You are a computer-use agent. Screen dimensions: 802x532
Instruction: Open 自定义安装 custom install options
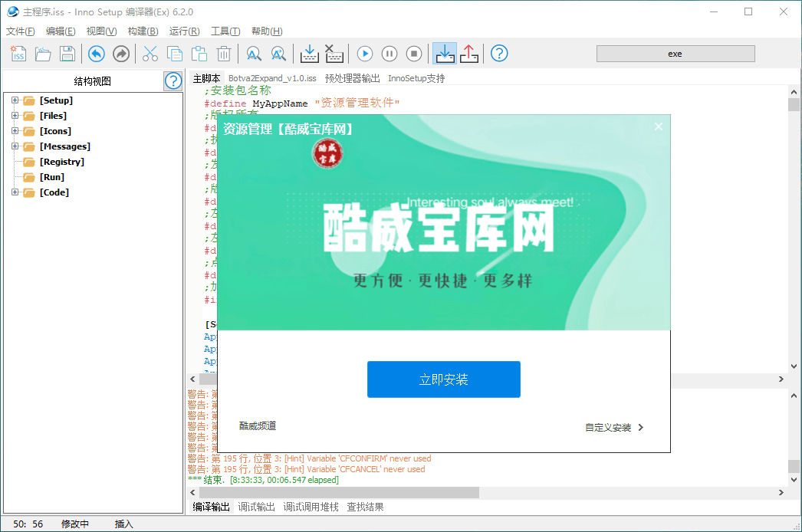[x=614, y=427]
